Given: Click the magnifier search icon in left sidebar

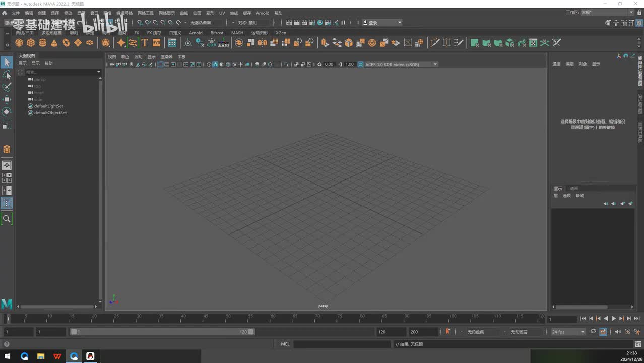Looking at the screenshot, I should (7, 219).
